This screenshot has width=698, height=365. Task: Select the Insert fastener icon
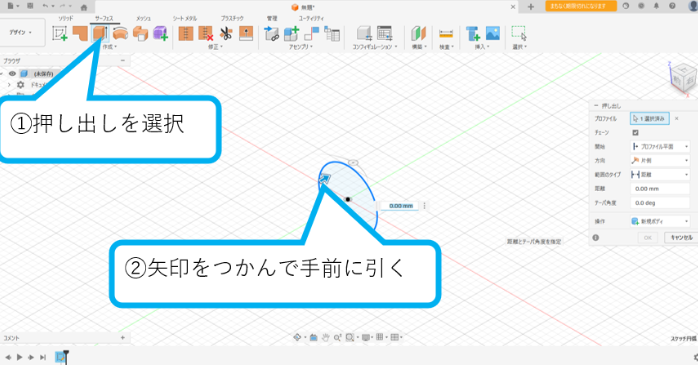click(473, 34)
